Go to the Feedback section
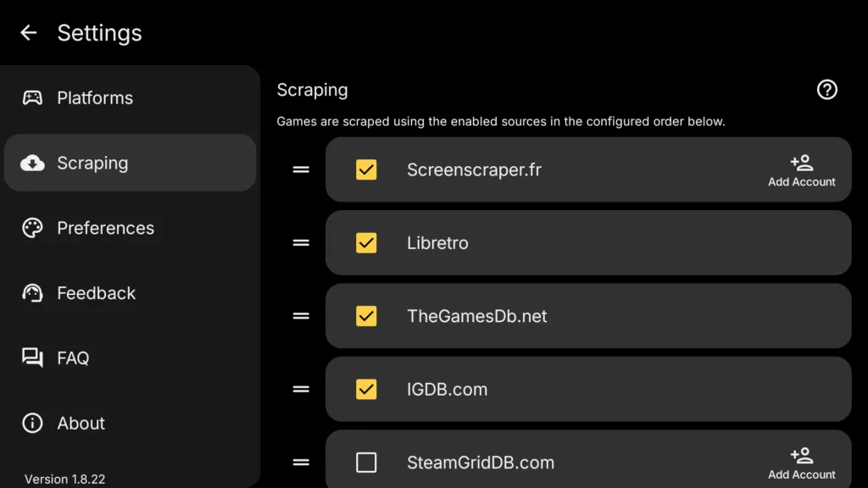Screen dimensions: 868x488 (x=130, y=292)
